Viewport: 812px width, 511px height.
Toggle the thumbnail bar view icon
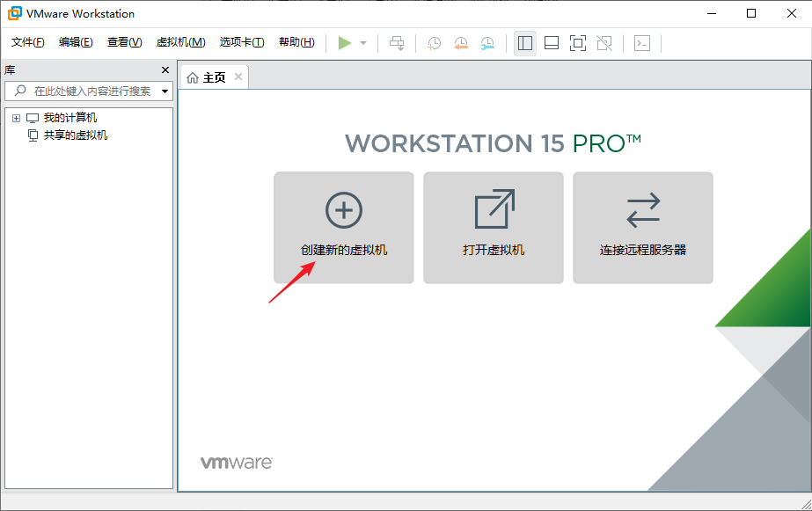tap(552, 43)
